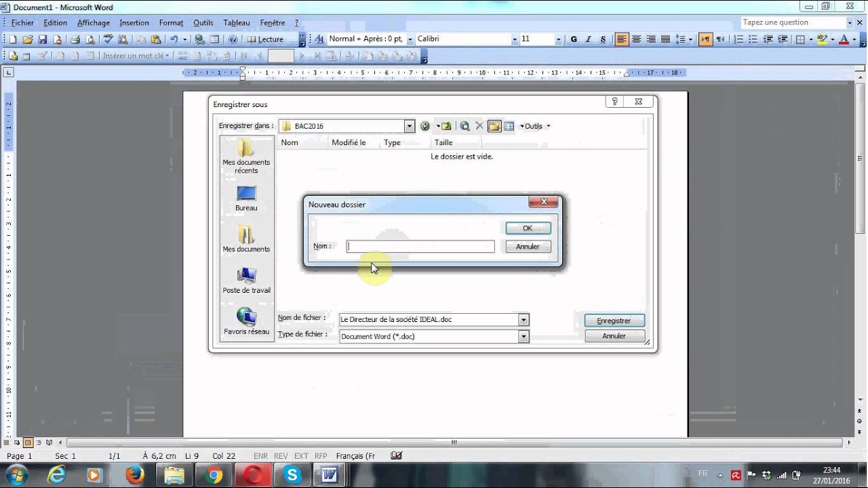This screenshot has height=488, width=868.
Task: Open the font size 11 dropdown
Action: tap(558, 39)
